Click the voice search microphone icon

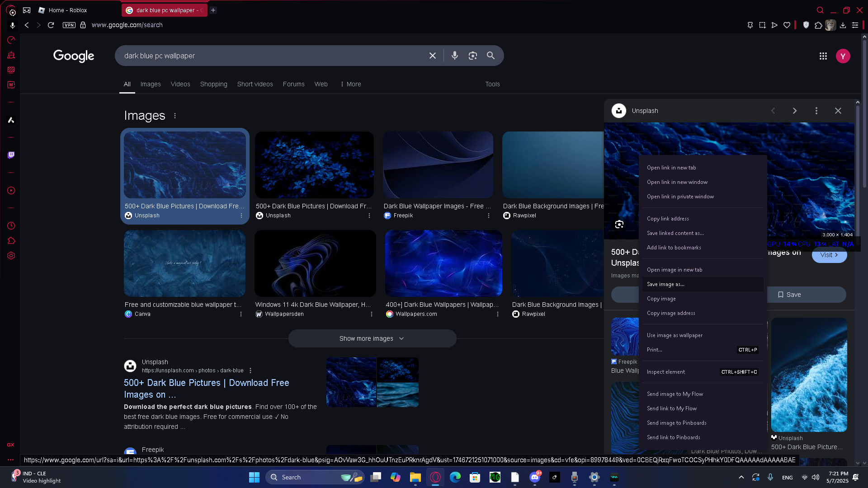pyautogui.click(x=454, y=56)
